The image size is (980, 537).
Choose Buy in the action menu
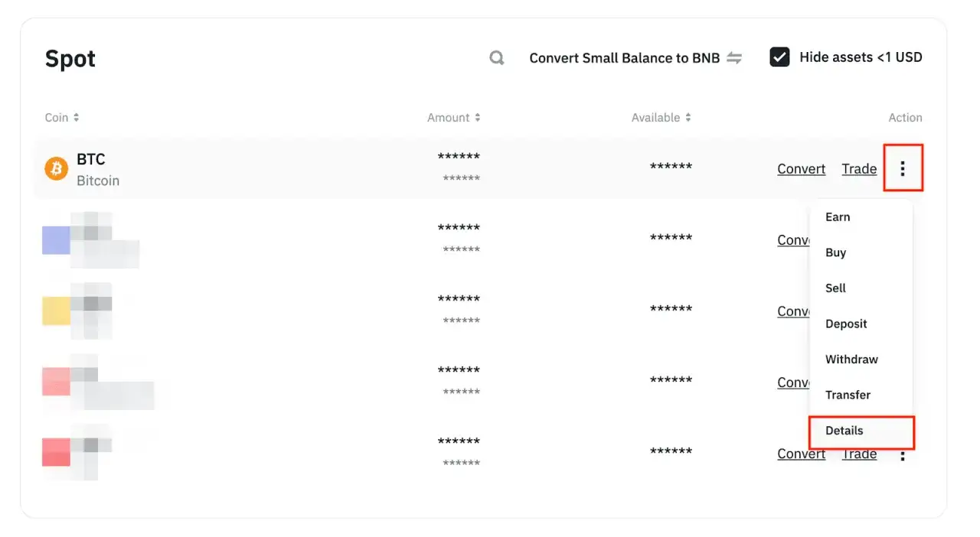click(x=835, y=252)
